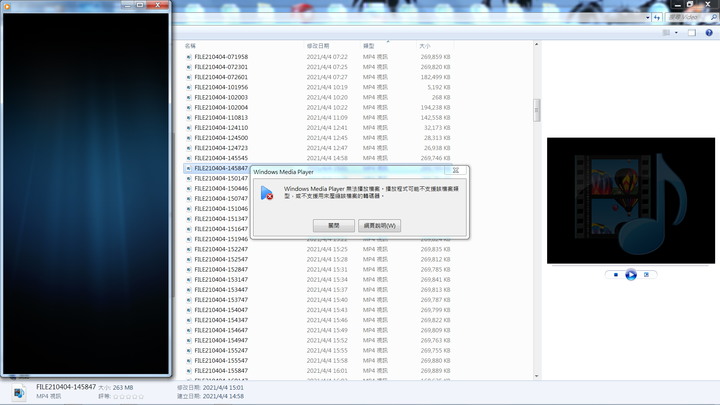Click MP4 icon of FILE210404-071958

tap(188, 57)
